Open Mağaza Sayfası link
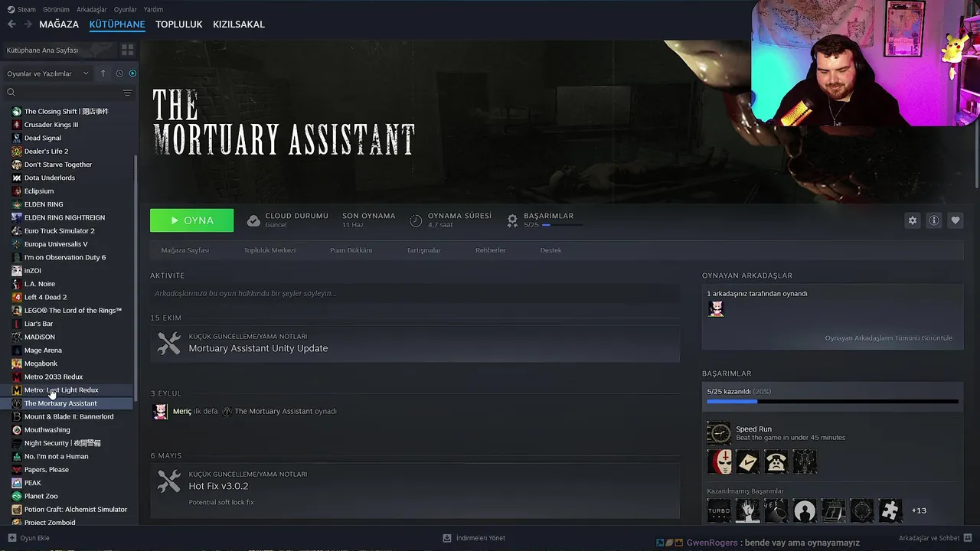 click(x=185, y=250)
